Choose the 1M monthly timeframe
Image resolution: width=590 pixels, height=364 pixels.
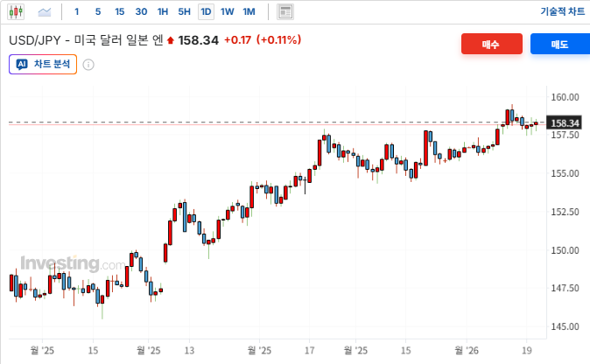coord(249,11)
